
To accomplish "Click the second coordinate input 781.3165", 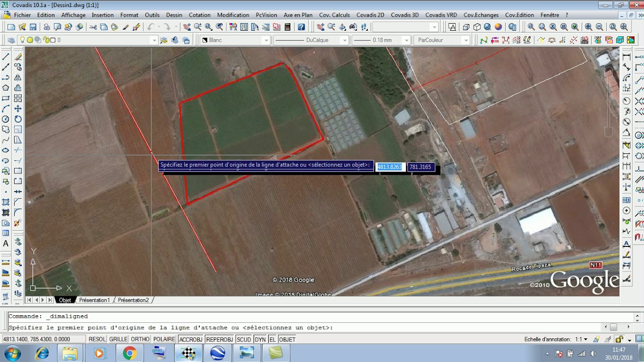I will pyautogui.click(x=421, y=167).
